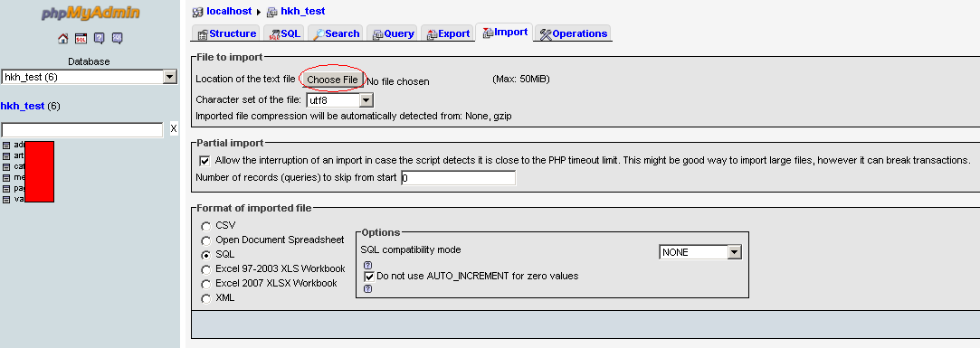Select SQL import format
Image resolution: width=980 pixels, height=348 pixels.
click(x=205, y=255)
